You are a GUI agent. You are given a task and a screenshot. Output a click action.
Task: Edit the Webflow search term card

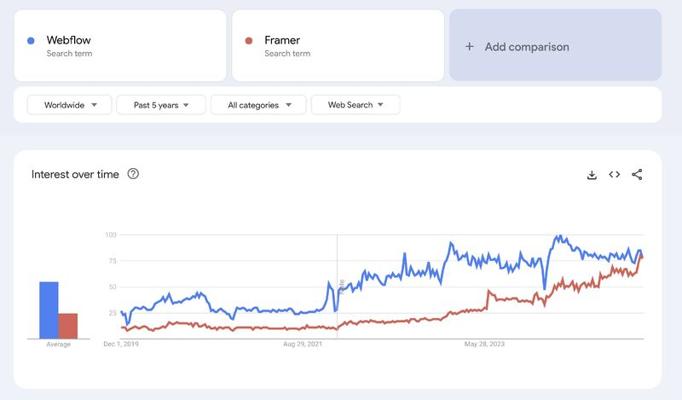(x=120, y=46)
